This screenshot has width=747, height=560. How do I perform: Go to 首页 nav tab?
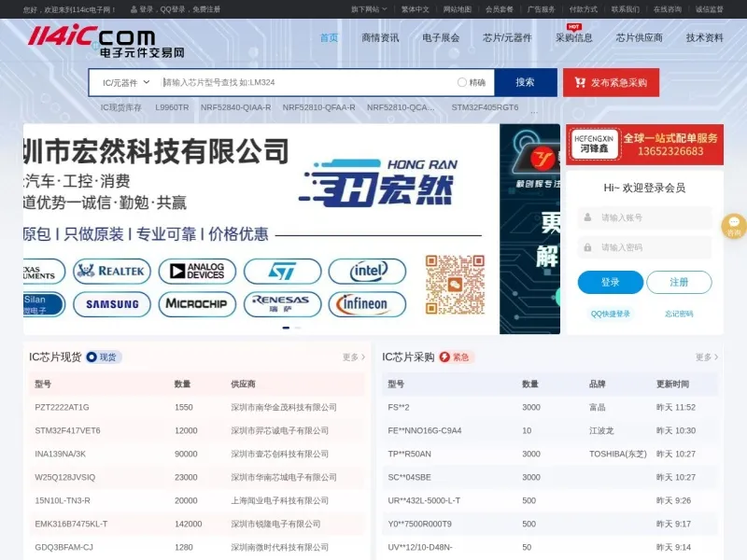point(329,37)
